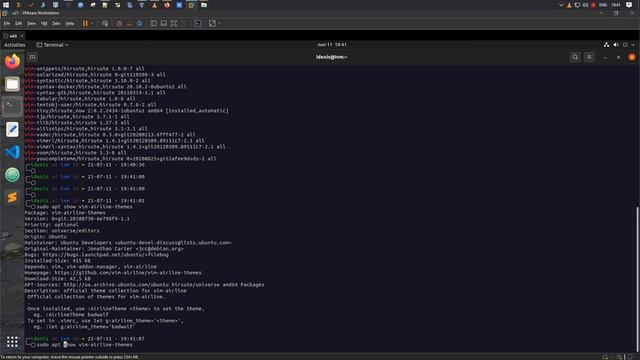Image resolution: width=640 pixels, height=360 pixels.
Task: Click the GNOME power icon
Action: pyautogui.click(x=625, y=45)
